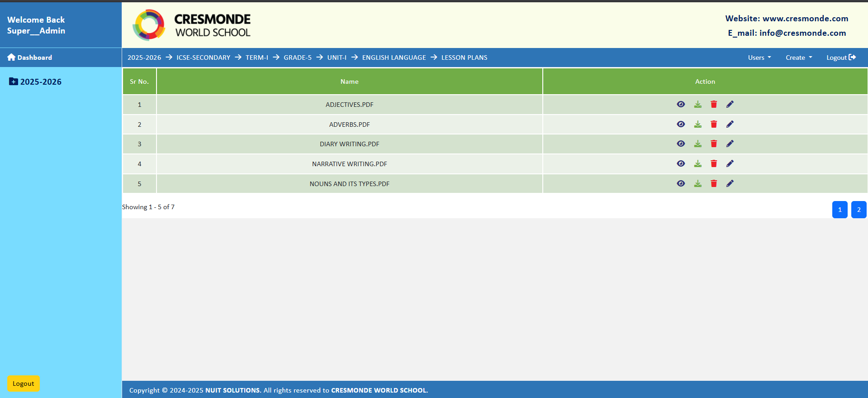The width and height of the screenshot is (868, 398).
Task: Go to Dashboard in the sidebar
Action: (x=30, y=58)
